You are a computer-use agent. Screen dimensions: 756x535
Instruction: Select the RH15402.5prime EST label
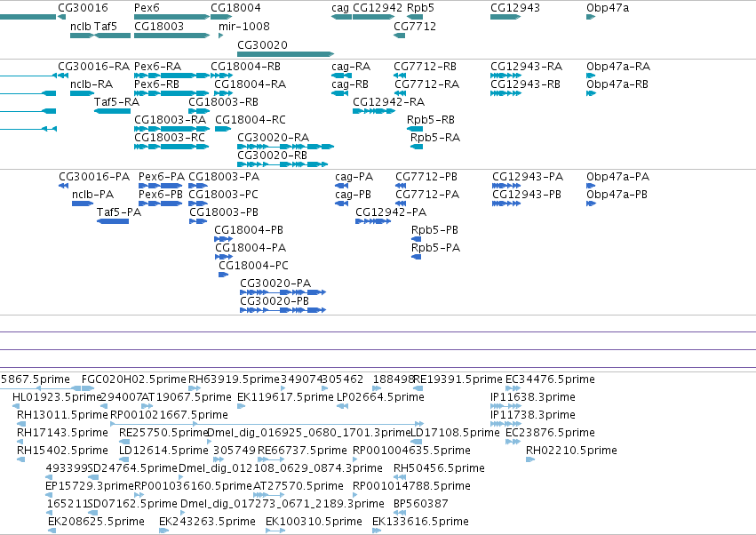click(x=62, y=451)
